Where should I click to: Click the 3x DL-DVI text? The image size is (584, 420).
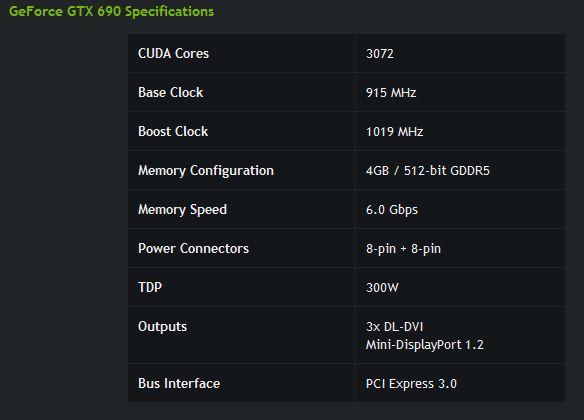click(x=394, y=327)
